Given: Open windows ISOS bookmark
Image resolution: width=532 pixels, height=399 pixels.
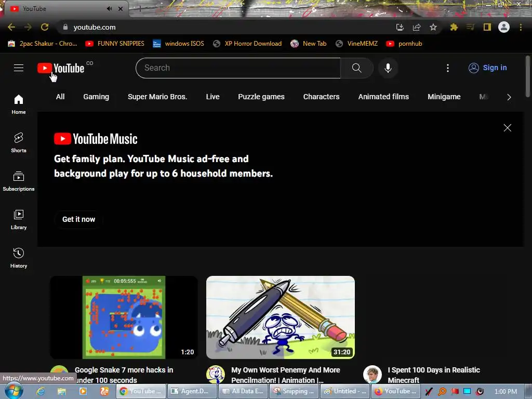Looking at the screenshot, I should click(x=179, y=44).
